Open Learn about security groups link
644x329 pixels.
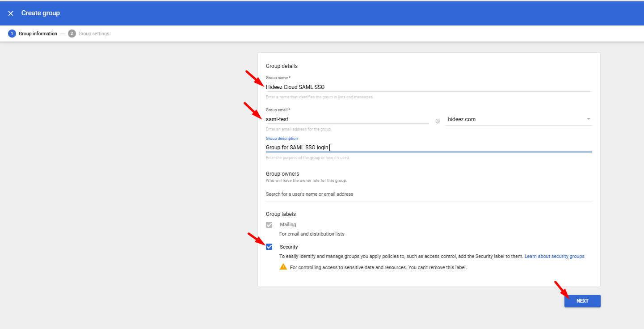coord(554,257)
